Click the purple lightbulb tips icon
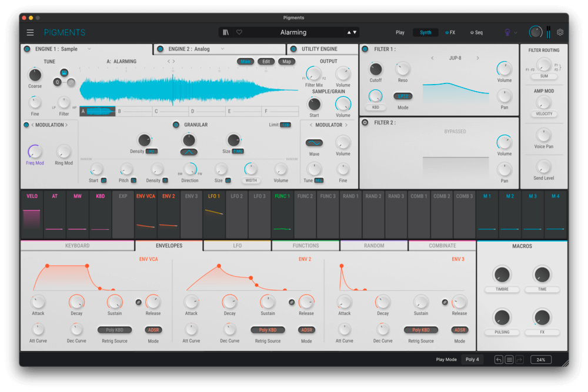 [x=508, y=33]
